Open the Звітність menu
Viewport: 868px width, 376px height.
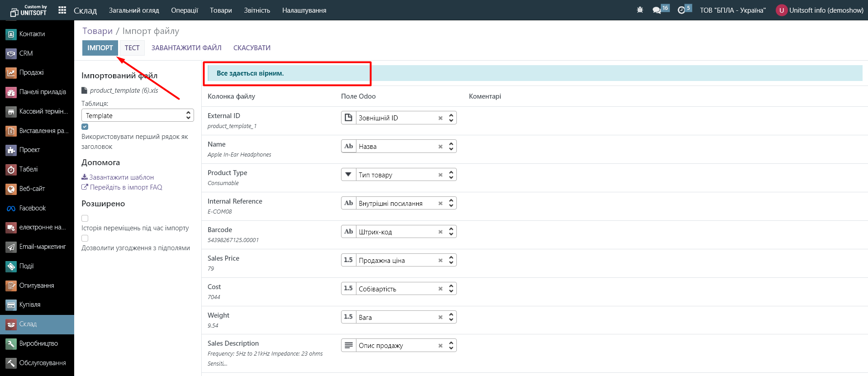(x=257, y=10)
